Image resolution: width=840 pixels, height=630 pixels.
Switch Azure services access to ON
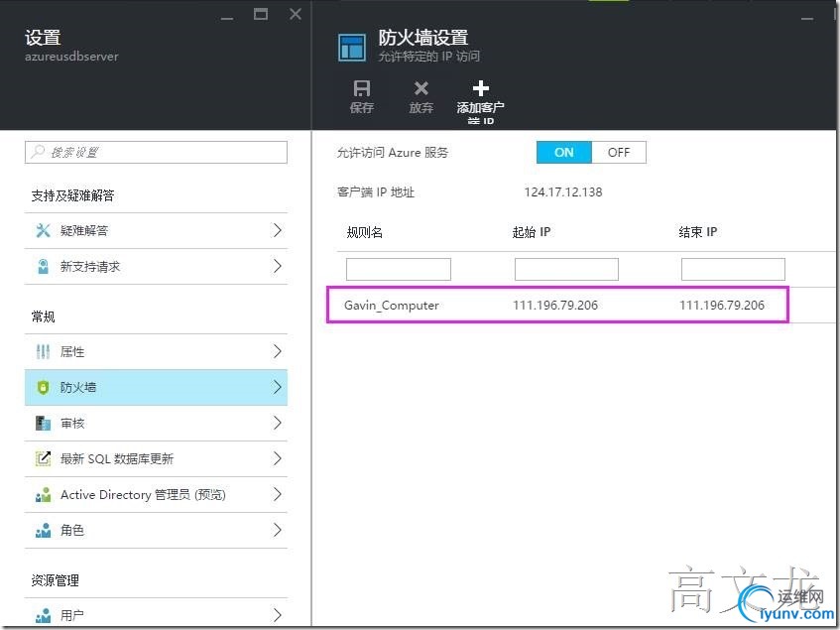564,152
